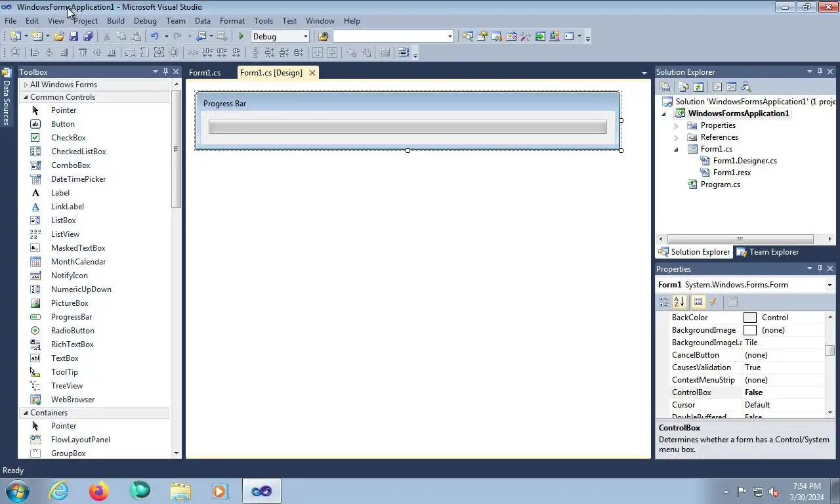Click the Align to Grid layout icon
This screenshot has height=504, width=840.
(15, 53)
